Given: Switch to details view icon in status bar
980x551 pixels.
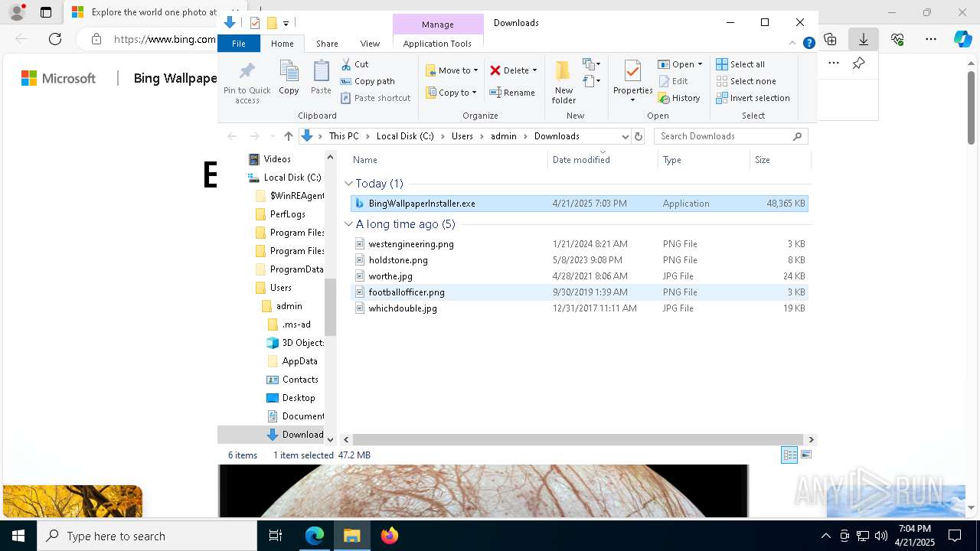Looking at the screenshot, I should 789,455.
